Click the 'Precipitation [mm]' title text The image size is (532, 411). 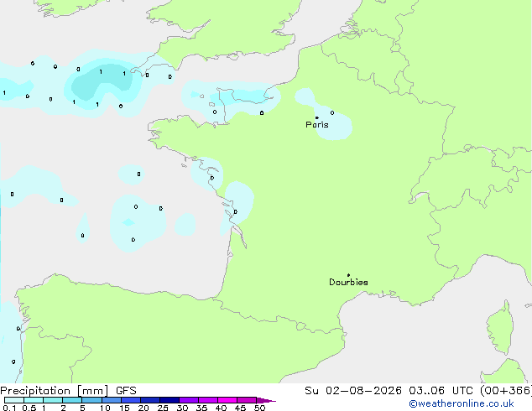click(55, 391)
